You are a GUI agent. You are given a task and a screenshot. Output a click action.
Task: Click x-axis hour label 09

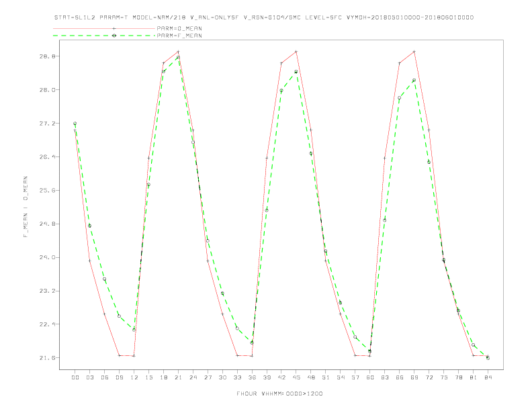point(119,377)
